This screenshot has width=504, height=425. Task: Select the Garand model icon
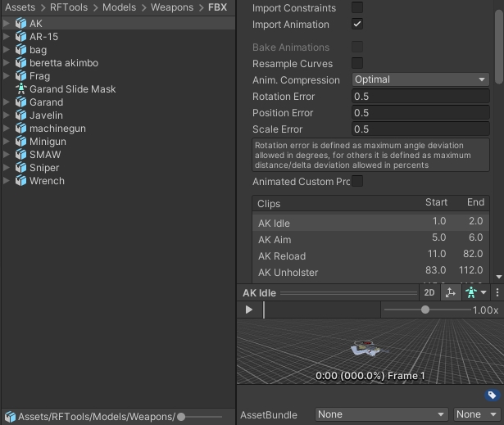[20, 102]
